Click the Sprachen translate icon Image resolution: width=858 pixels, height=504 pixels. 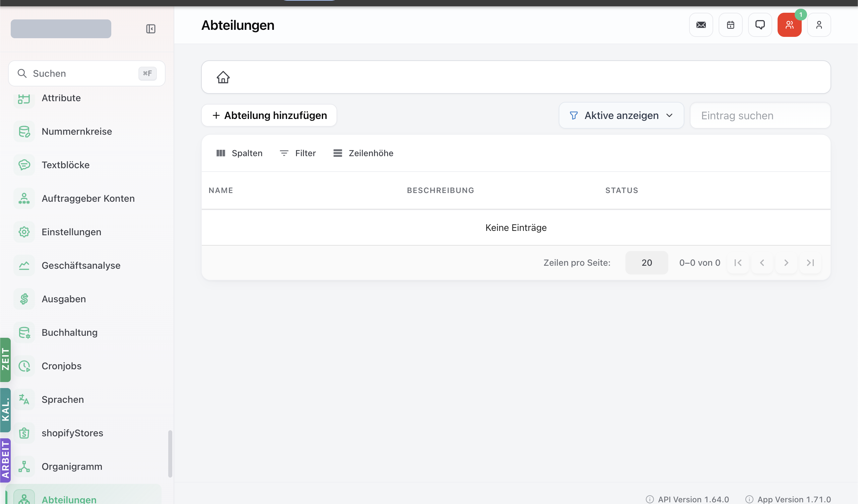(24, 399)
